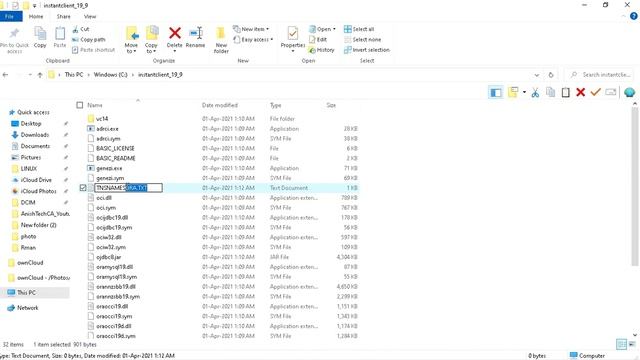This screenshot has width=640, height=360.
Task: Select the vc14 folder
Action: point(102,119)
